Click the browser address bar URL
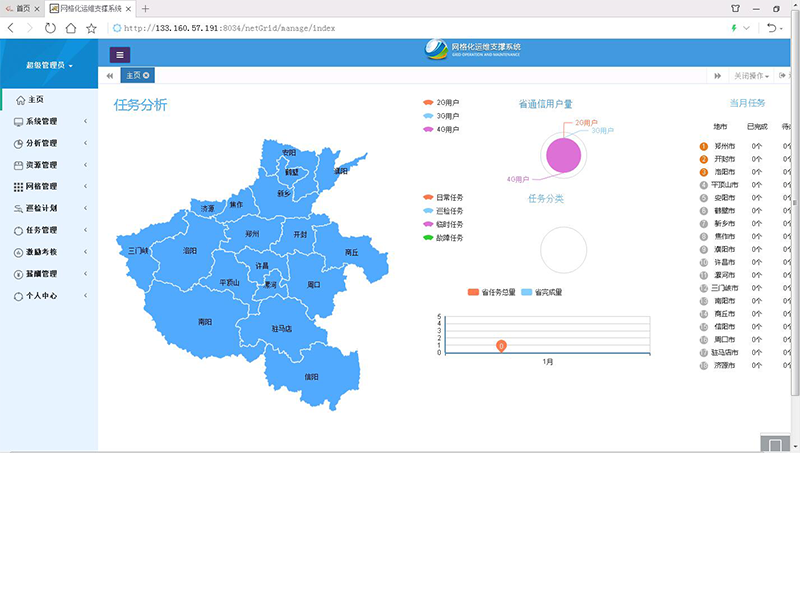The width and height of the screenshot is (800, 600). point(230,28)
